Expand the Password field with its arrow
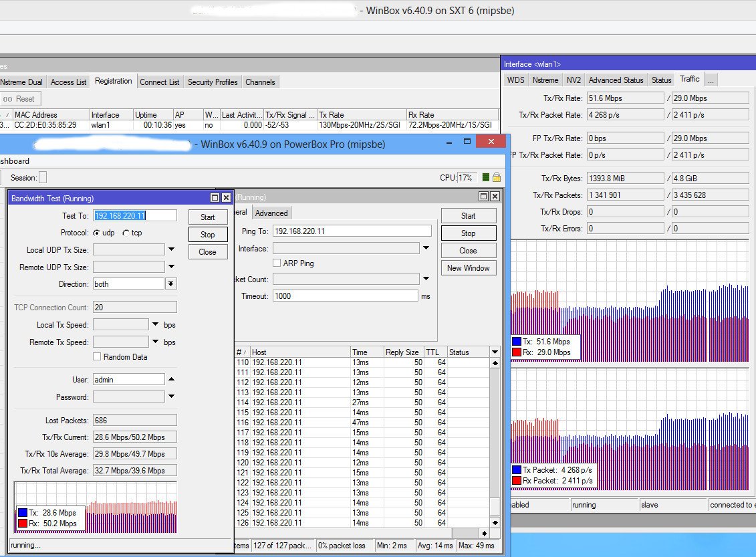Viewport: 756px width, 557px height. point(171,397)
